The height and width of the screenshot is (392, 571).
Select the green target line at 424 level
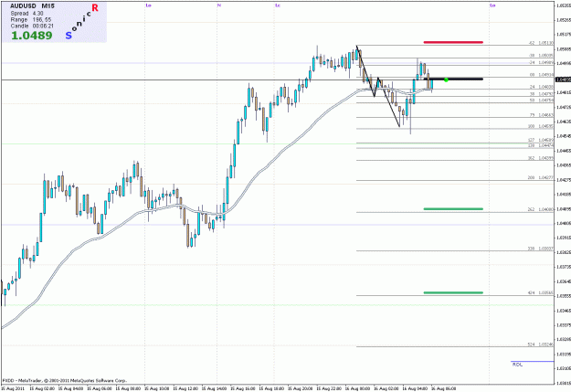pos(453,292)
